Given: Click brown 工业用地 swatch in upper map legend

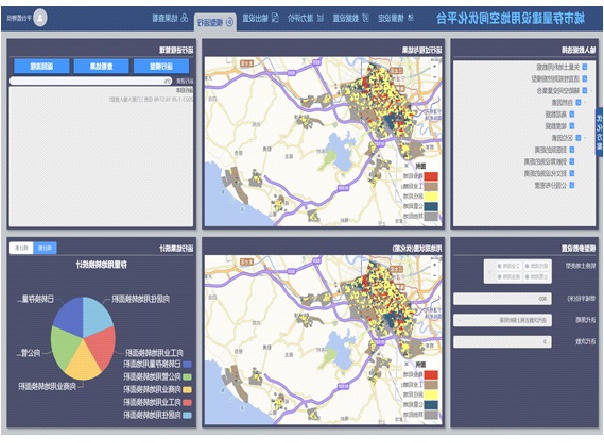Looking at the screenshot, I should (431, 187).
